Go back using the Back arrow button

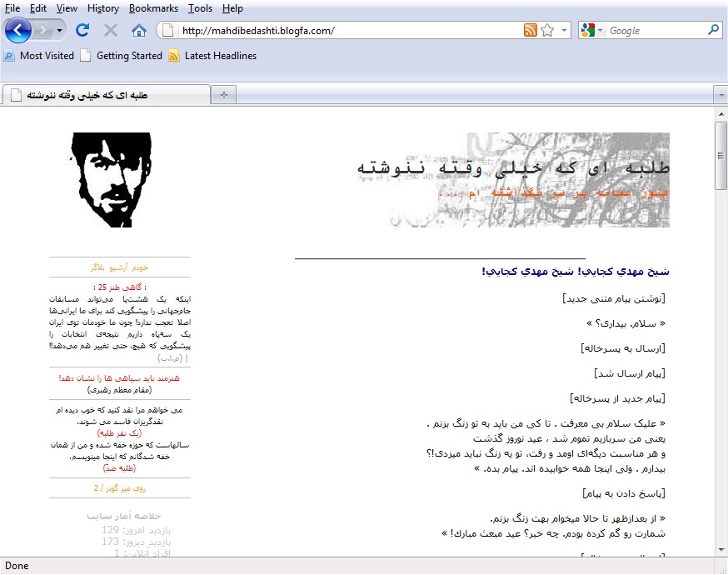click(17, 31)
